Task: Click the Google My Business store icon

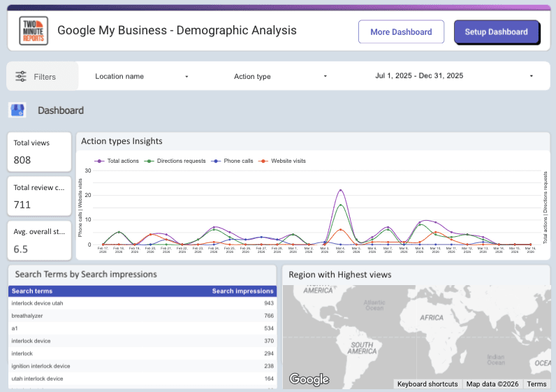Action: [x=17, y=110]
